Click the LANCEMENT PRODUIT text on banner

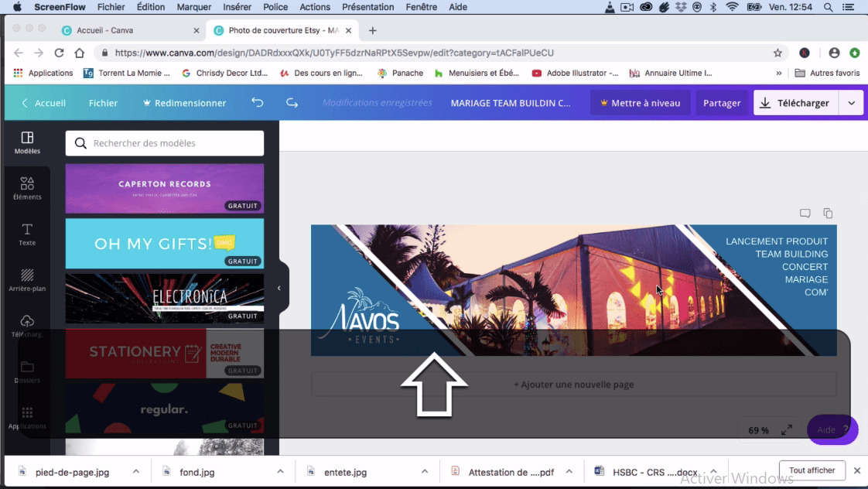point(777,241)
